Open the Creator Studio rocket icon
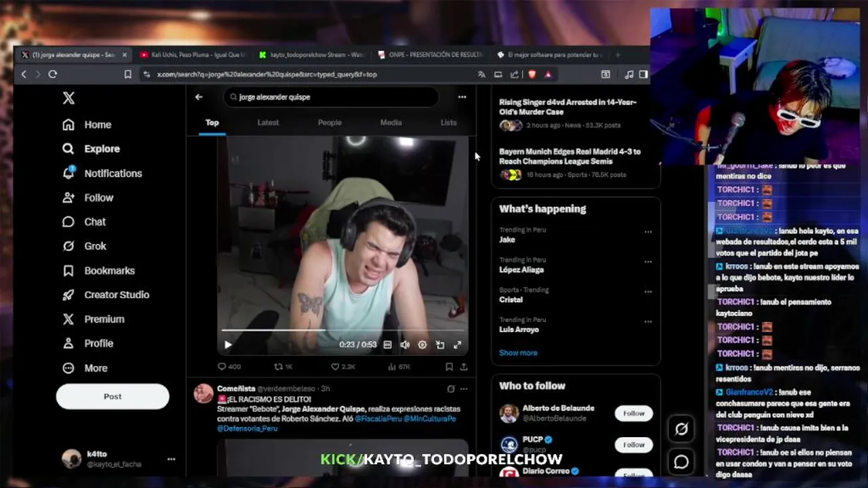The width and height of the screenshot is (868, 488). [68, 295]
